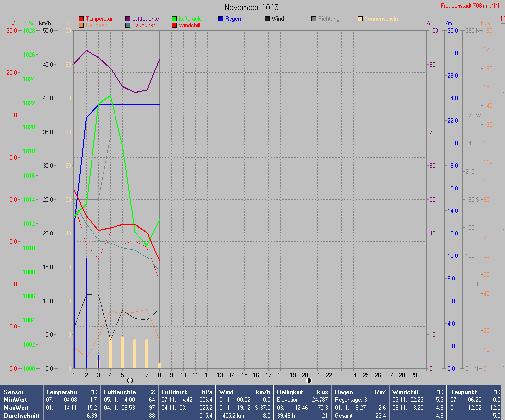
Task: Click the green Luftdruck legend square
Action: point(174,19)
